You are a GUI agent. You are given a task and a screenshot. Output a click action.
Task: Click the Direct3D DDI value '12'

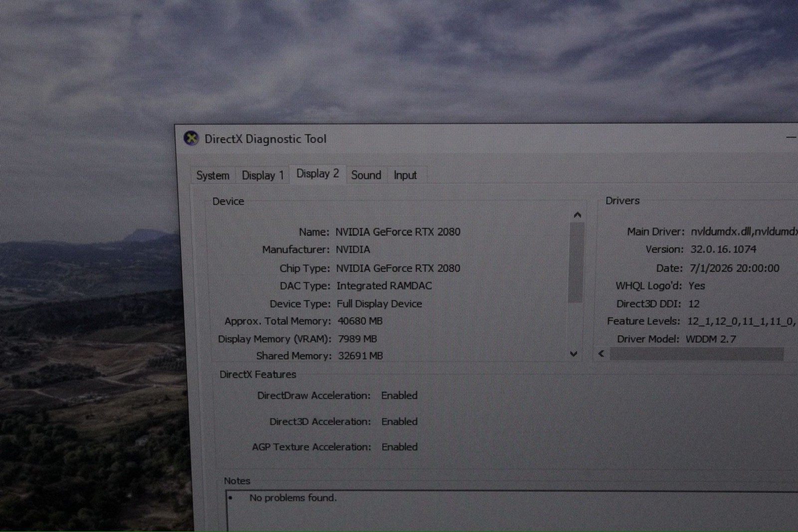[x=694, y=304]
